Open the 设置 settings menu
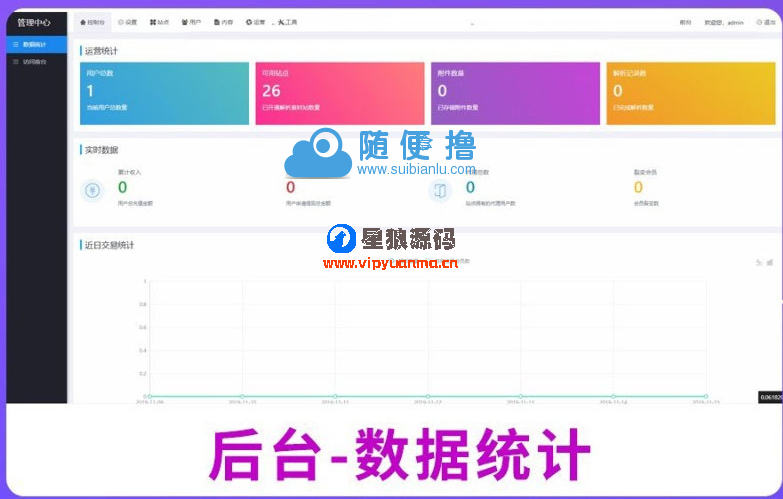Viewport: 783px width, 499px height. tap(127, 22)
